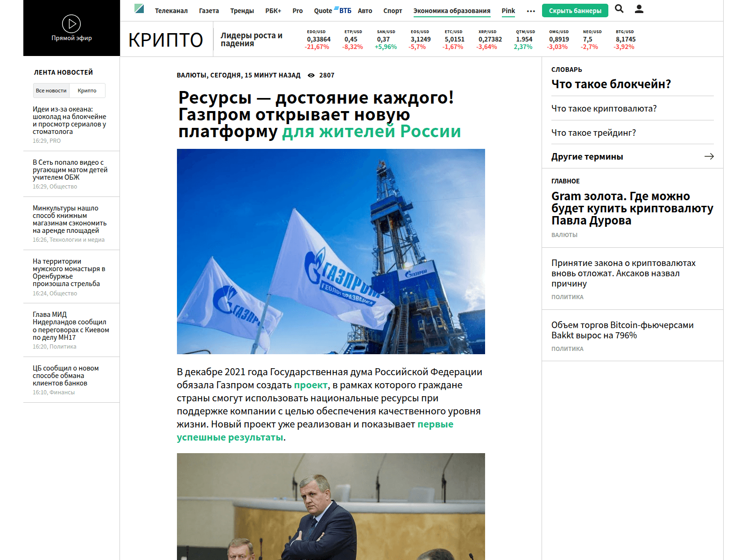The width and height of the screenshot is (747, 560).
Task: Open the КРИПТО section title
Action: (166, 40)
